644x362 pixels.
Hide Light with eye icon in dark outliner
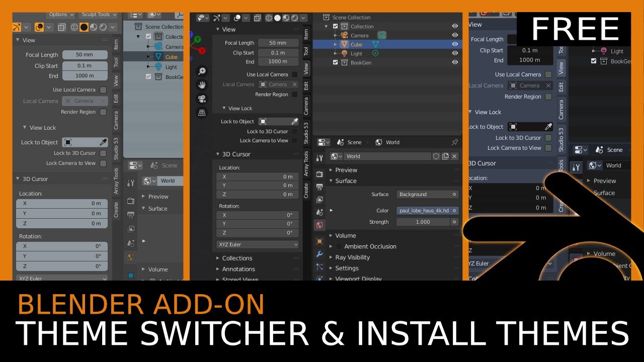(x=455, y=53)
